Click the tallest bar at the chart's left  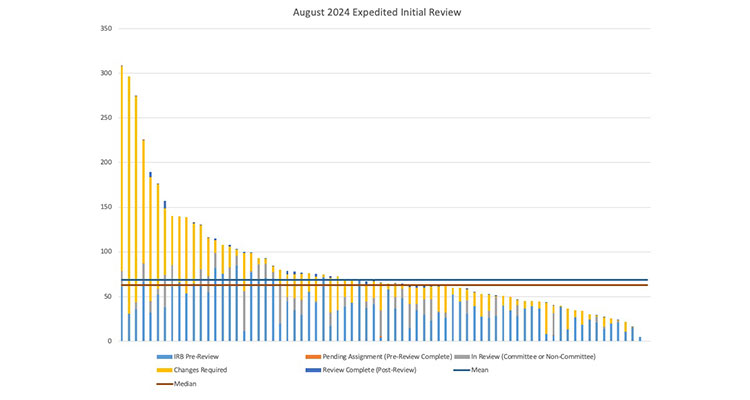122,200
